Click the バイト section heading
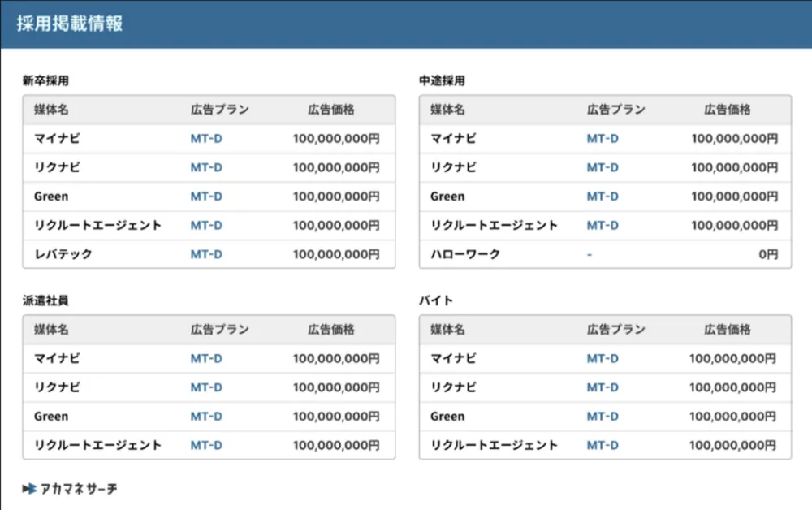The width and height of the screenshot is (812, 510). 436,300
